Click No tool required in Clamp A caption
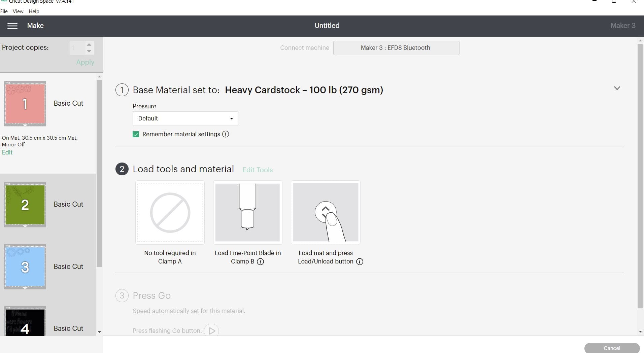Screen dimensions: 644x353 (x=170, y=257)
